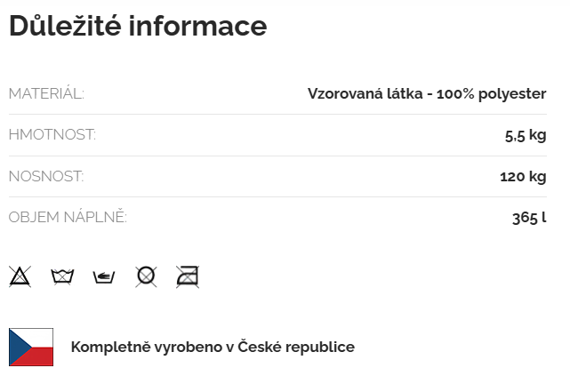
Task: Click the '5,5 kg' weight value
Action: (525, 135)
